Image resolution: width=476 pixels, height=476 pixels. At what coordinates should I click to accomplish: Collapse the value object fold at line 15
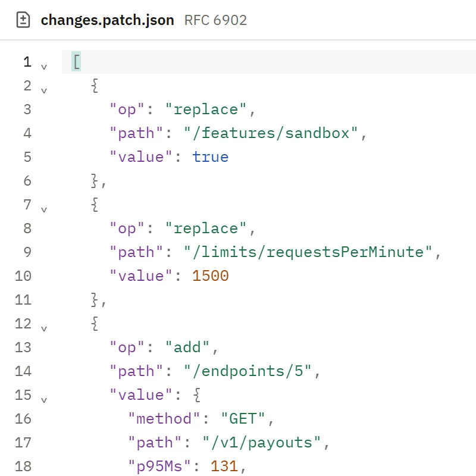click(44, 400)
